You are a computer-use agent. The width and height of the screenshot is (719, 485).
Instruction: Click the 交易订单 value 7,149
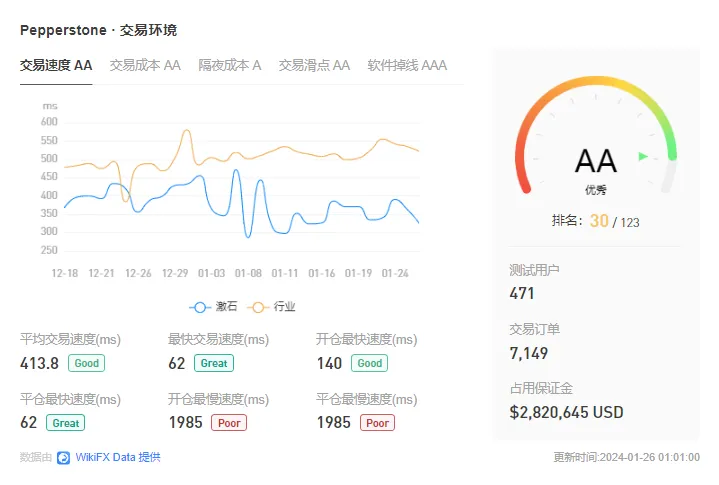529,353
